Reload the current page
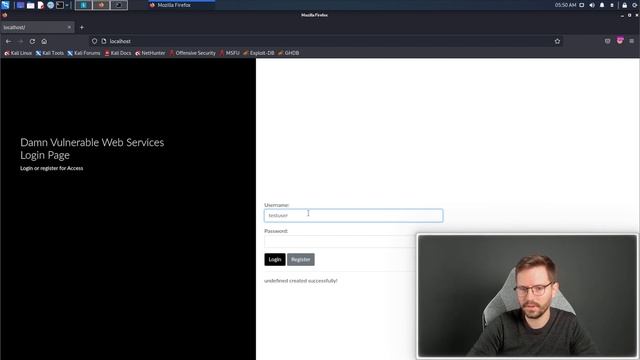640x360 pixels. [x=32, y=41]
